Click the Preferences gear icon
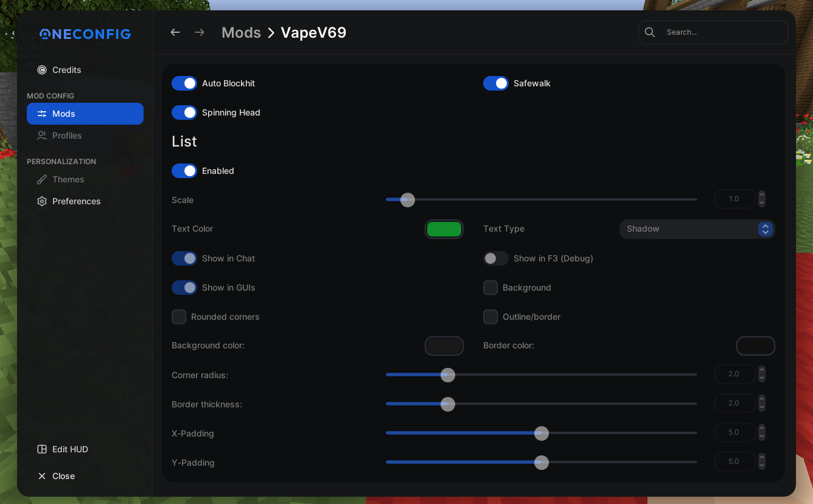Image resolution: width=813 pixels, height=504 pixels. click(42, 201)
